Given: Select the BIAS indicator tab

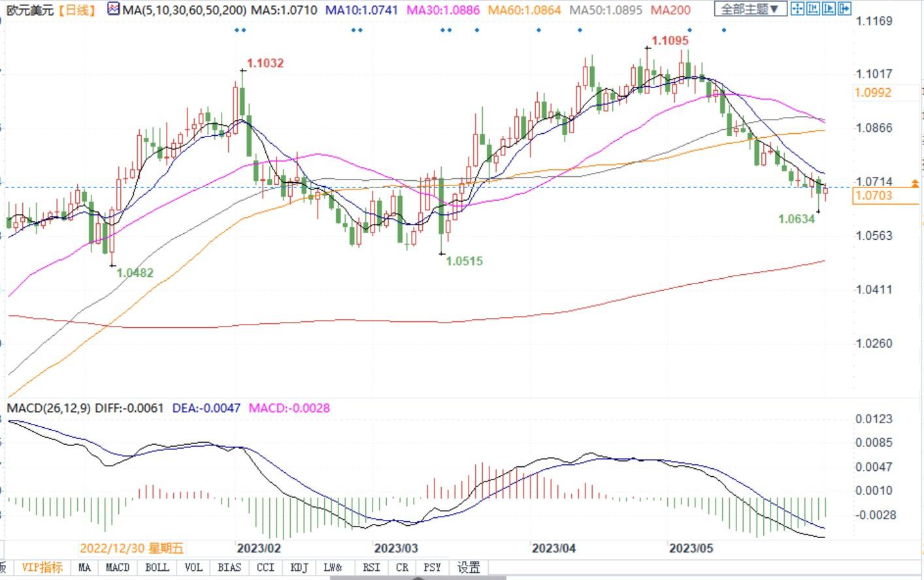Looking at the screenshot, I should click(229, 568).
